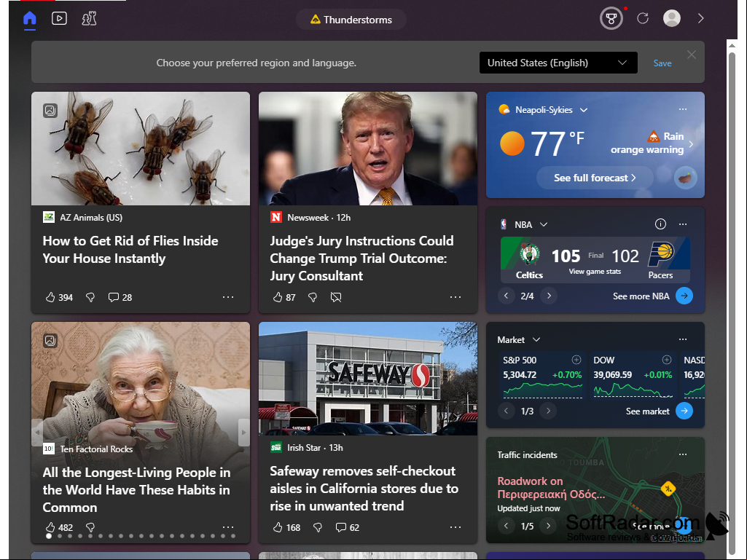The image size is (747, 560).
Task: Dislike the Trump trial article
Action: click(313, 297)
